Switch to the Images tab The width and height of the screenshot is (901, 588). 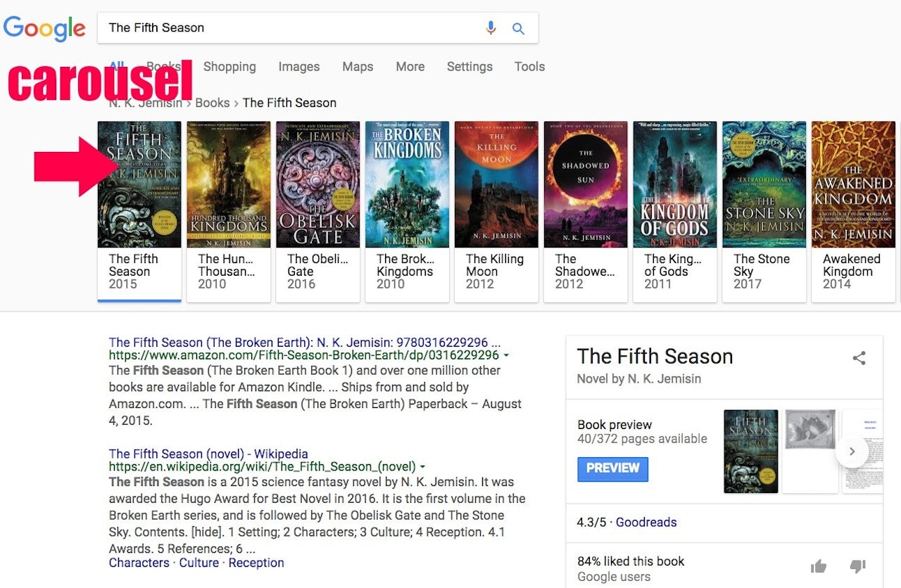[x=298, y=66]
